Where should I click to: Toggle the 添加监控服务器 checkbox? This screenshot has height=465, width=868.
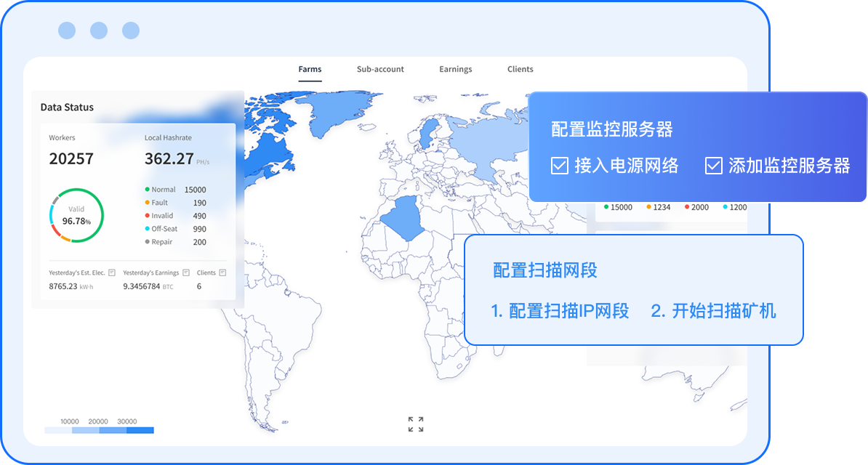point(713,166)
